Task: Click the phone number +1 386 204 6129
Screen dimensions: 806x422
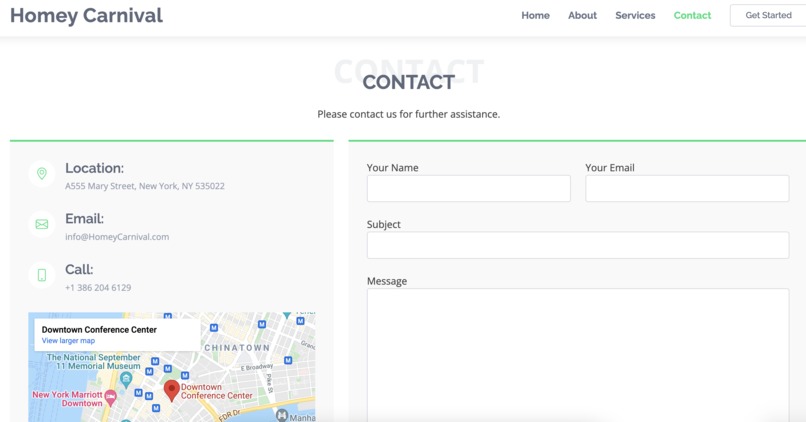Action: [x=98, y=288]
